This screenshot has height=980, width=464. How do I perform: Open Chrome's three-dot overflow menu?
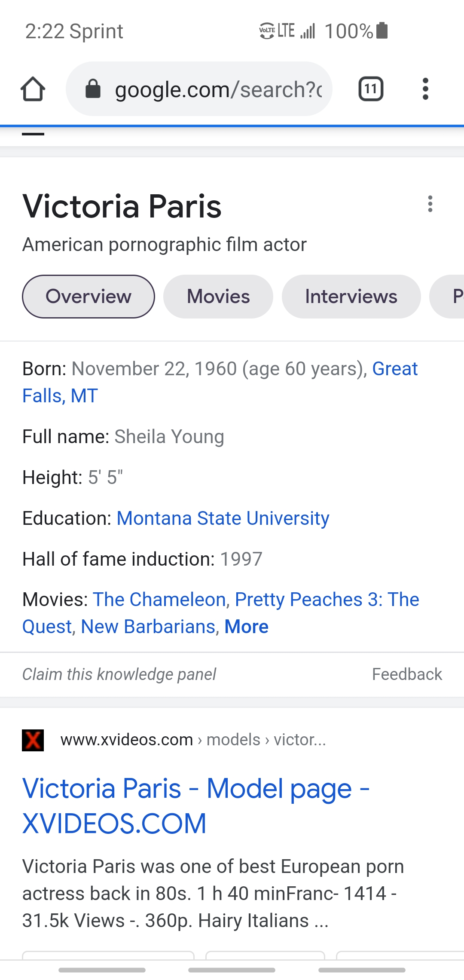[425, 89]
